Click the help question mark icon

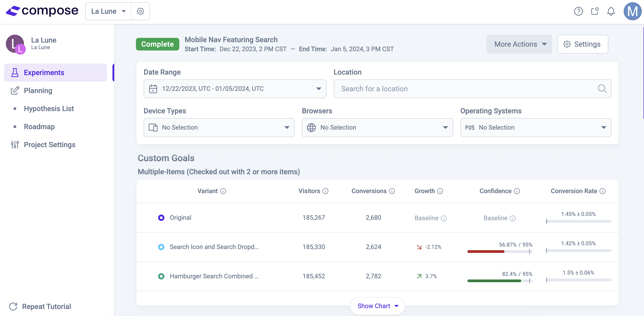click(578, 11)
